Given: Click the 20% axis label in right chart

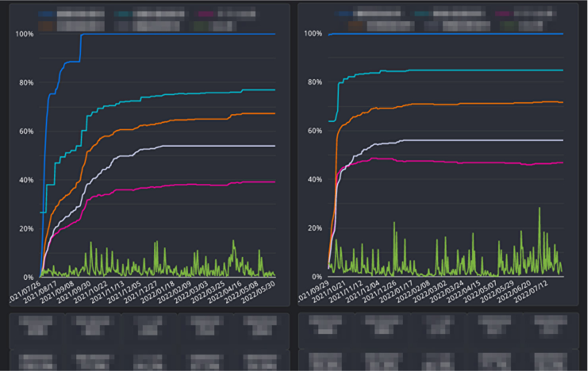Looking at the screenshot, I should 315,228.
